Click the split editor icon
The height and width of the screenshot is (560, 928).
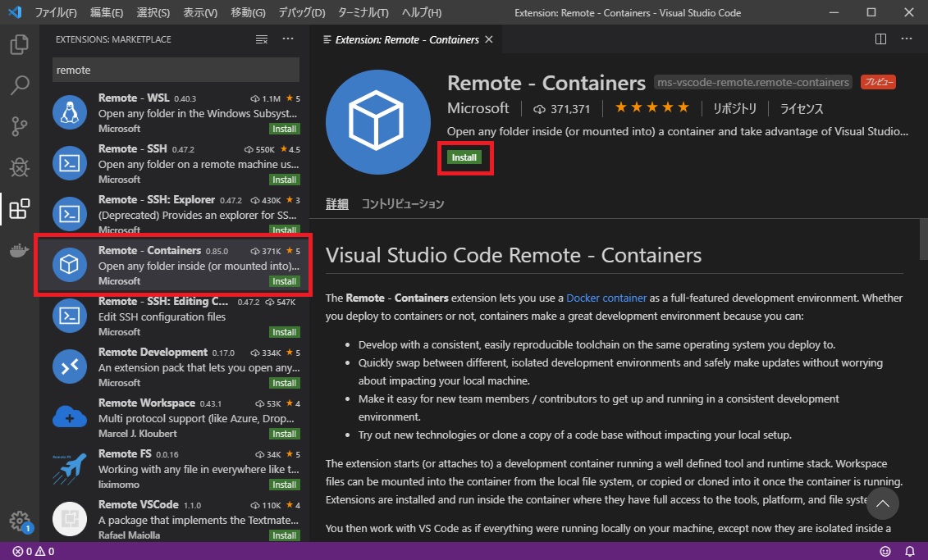pyautogui.click(x=880, y=39)
